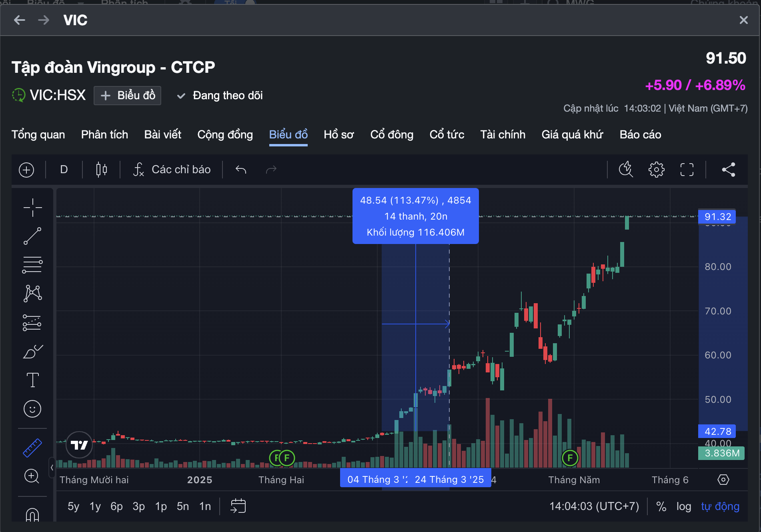Select the crosshair cursor tool

(32, 207)
